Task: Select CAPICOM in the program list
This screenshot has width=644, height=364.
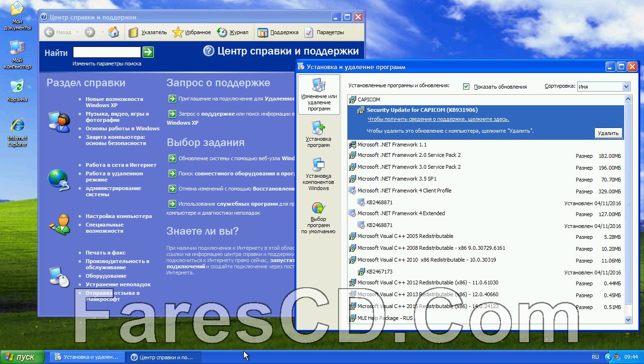Action: [486, 100]
